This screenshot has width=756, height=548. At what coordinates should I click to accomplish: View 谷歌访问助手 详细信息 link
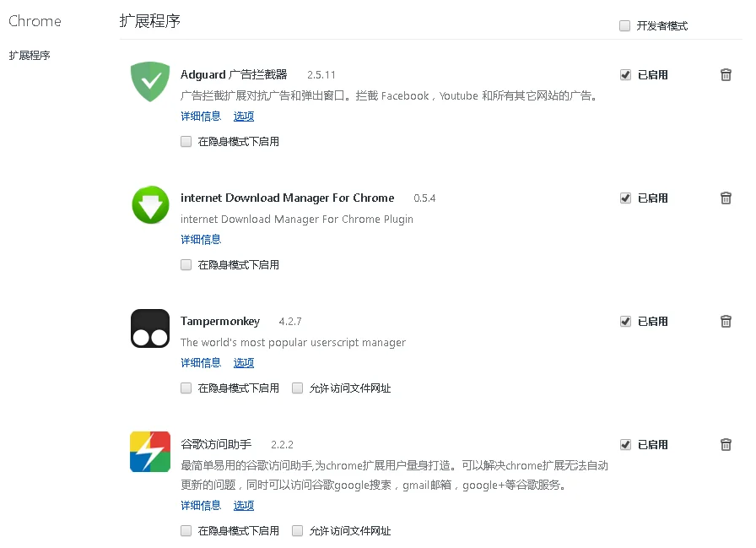(x=201, y=506)
